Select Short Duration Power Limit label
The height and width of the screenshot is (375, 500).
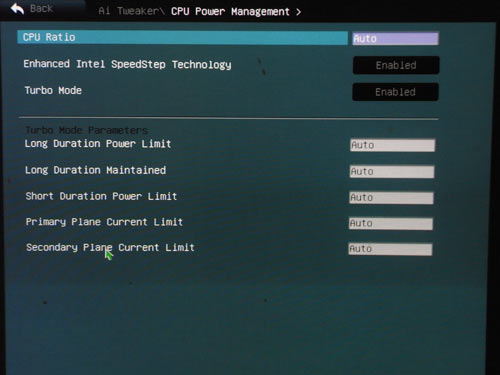(x=101, y=196)
